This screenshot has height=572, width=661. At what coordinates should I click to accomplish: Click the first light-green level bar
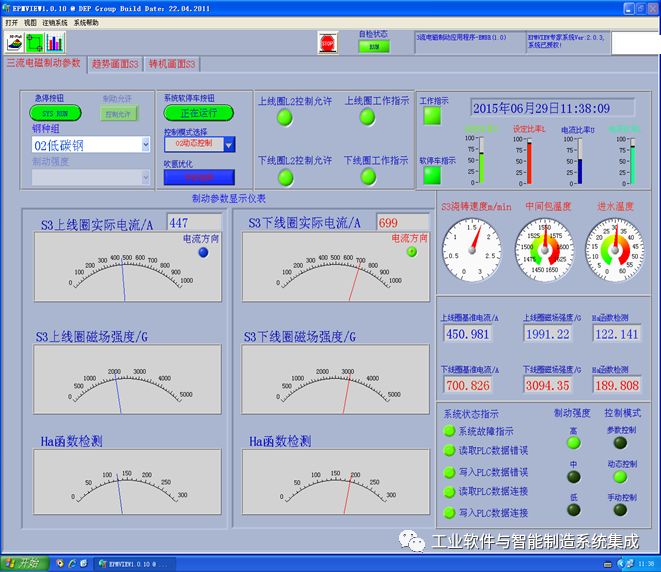tap(482, 160)
